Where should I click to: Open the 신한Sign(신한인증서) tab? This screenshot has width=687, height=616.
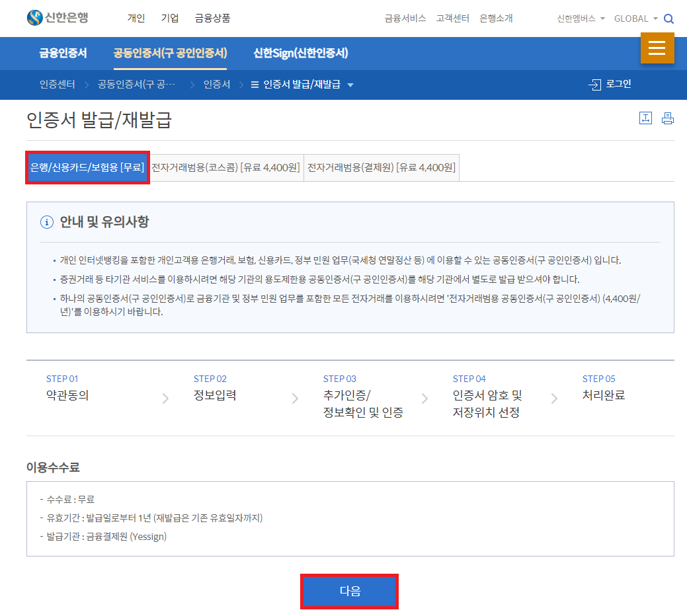pos(301,53)
